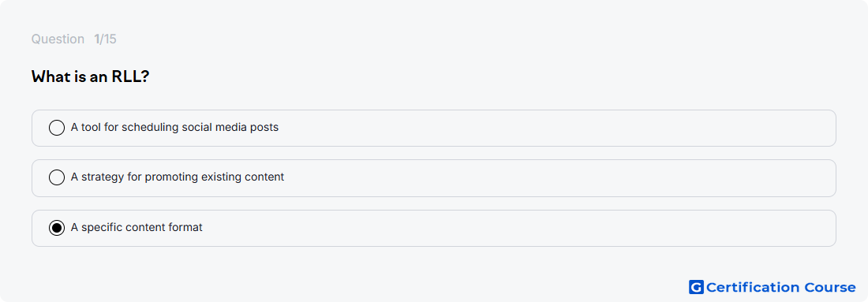Viewport: 868px width, 302px height.
Task: Click the blue G logo icon
Action: point(696,287)
